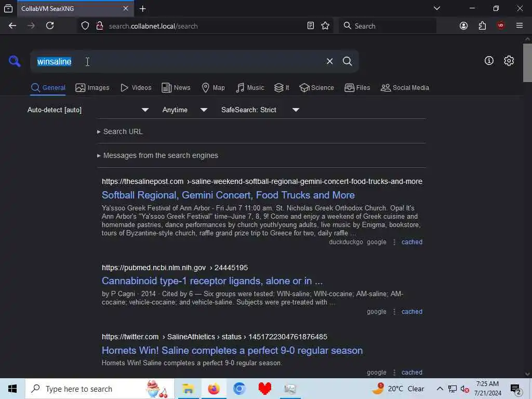Switch to Social Media category
The image size is (532, 399).
click(x=405, y=87)
